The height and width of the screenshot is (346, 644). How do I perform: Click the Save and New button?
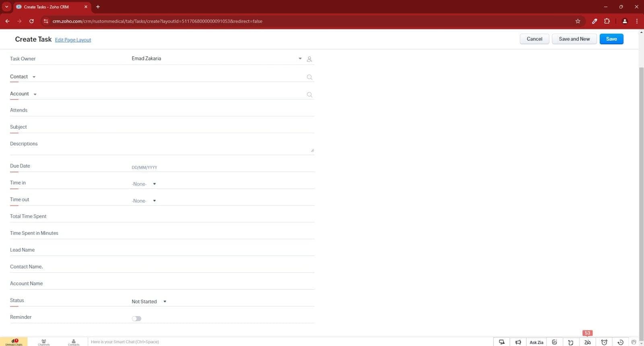[x=574, y=39]
